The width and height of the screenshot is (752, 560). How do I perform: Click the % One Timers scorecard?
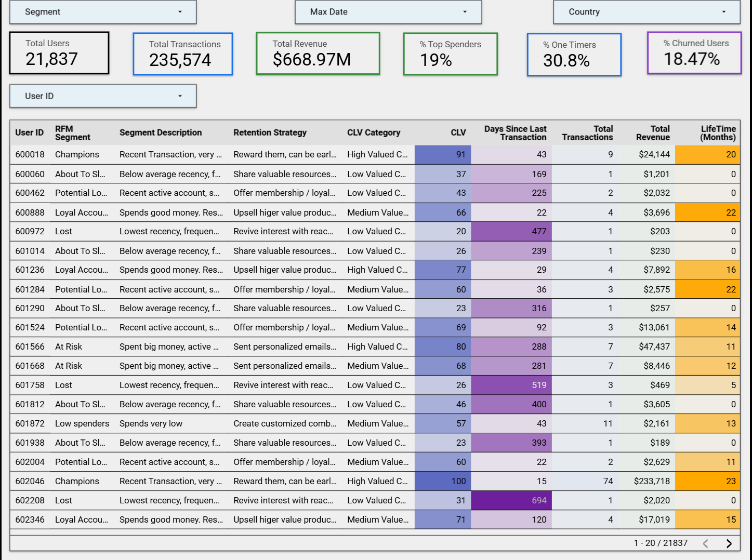(574, 55)
